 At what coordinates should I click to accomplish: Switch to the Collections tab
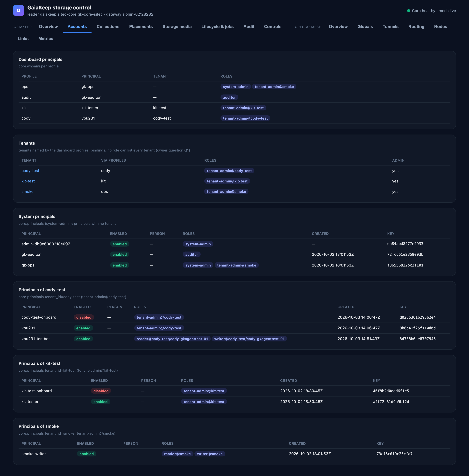108,27
